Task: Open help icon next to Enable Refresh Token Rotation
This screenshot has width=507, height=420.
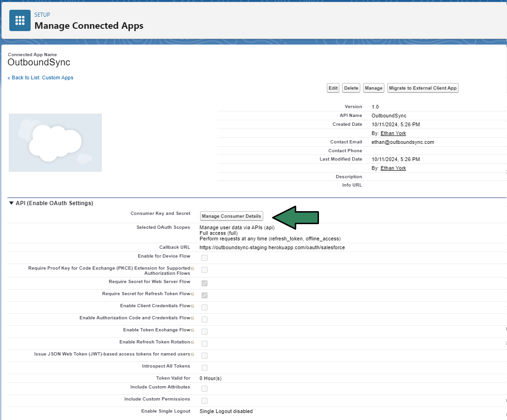Action: point(192,342)
